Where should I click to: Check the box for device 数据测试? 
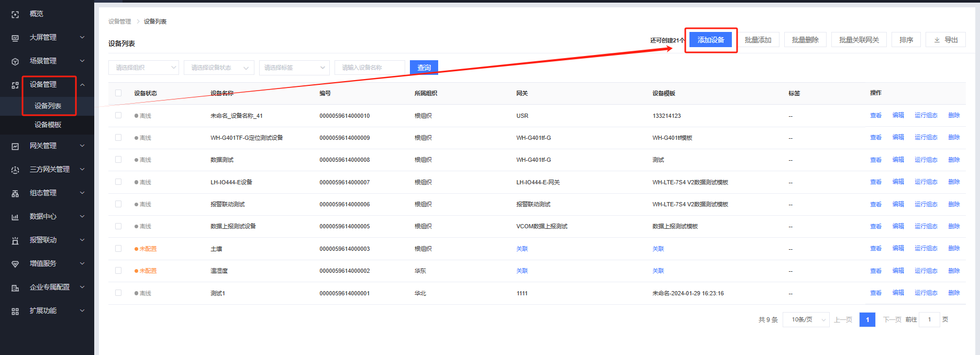click(118, 160)
